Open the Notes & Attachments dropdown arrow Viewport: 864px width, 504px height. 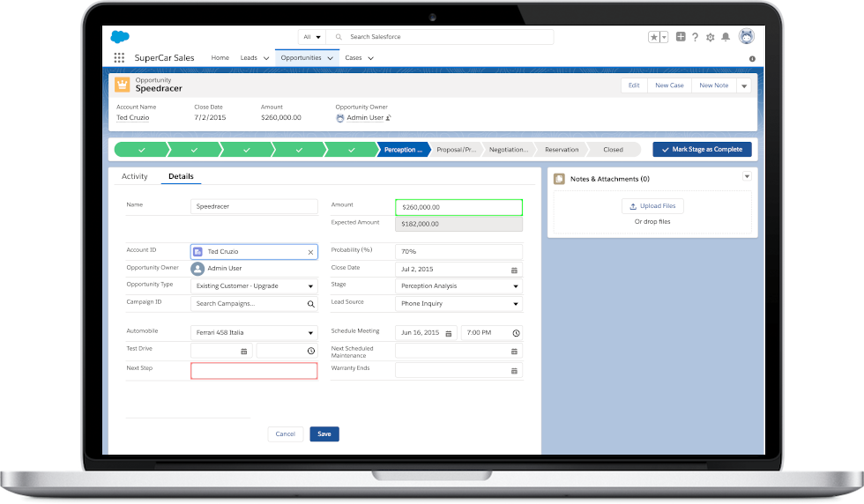point(747,176)
